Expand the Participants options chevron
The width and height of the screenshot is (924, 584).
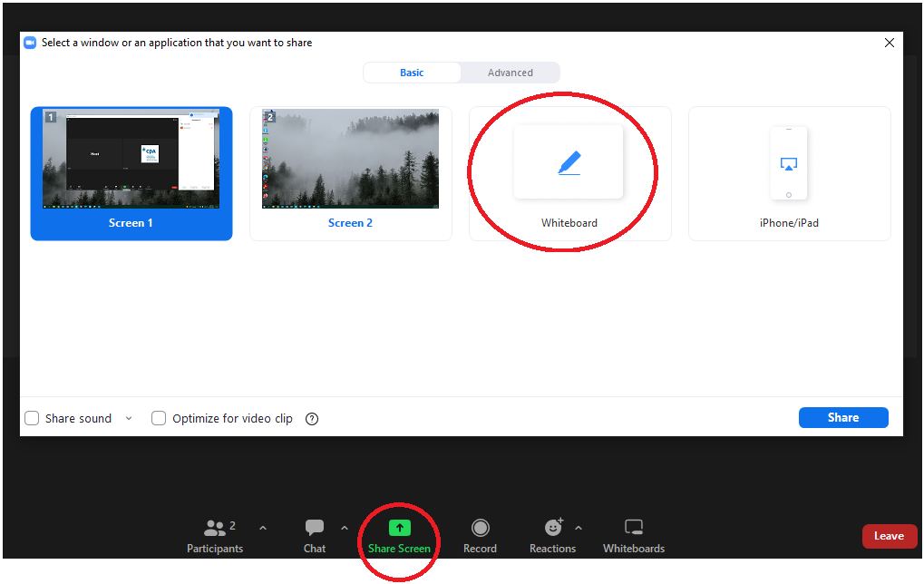(263, 528)
